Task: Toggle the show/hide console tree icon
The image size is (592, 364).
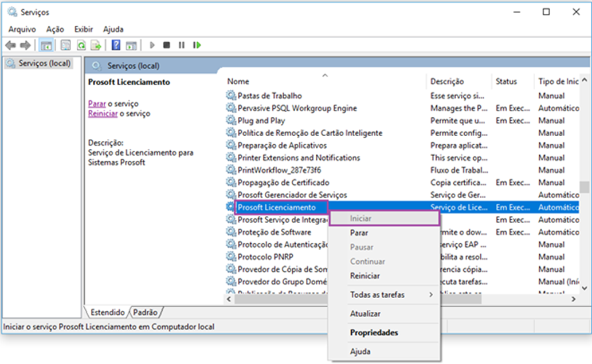Action: point(46,46)
